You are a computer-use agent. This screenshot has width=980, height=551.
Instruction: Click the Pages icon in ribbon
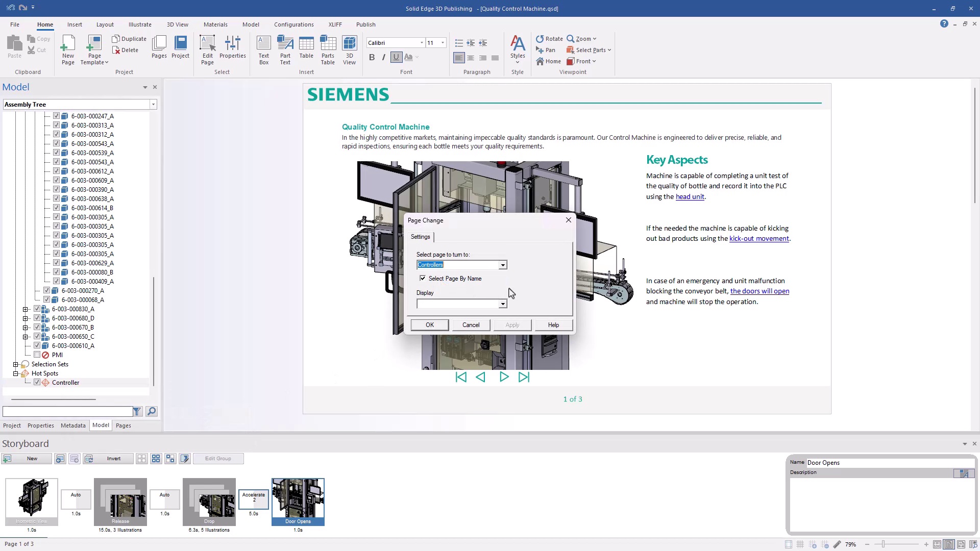pos(159,47)
